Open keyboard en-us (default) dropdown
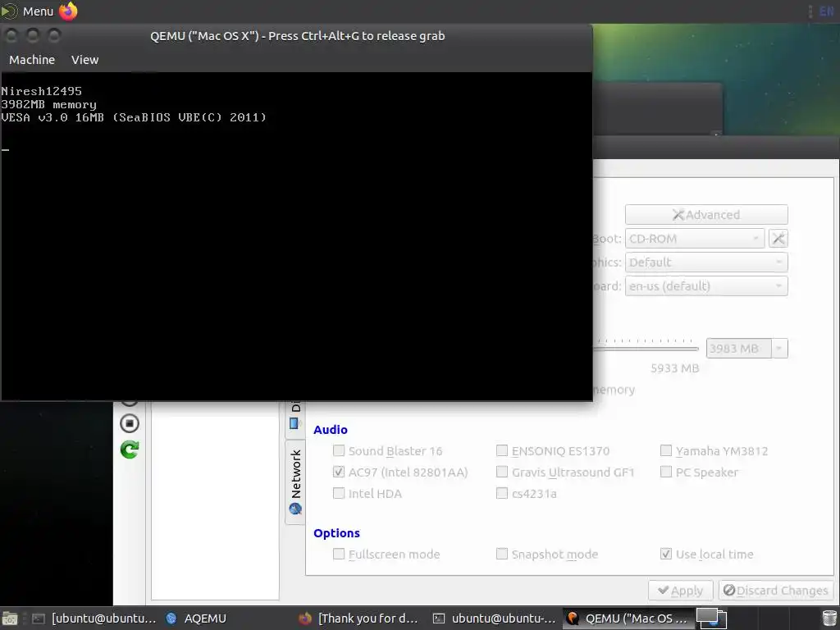 click(x=706, y=285)
